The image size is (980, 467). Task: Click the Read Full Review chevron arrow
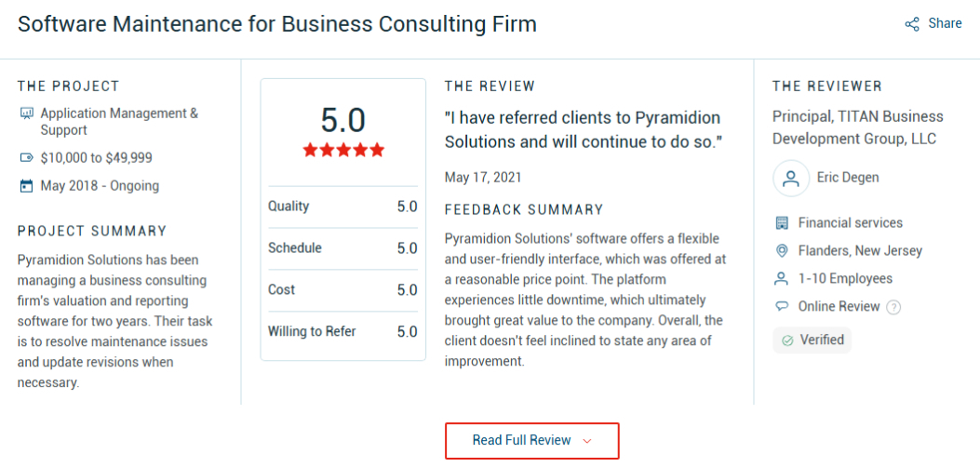click(x=586, y=441)
